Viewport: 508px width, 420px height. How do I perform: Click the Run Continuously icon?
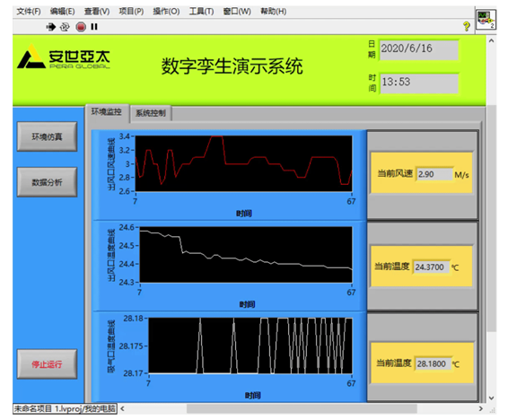[65, 27]
